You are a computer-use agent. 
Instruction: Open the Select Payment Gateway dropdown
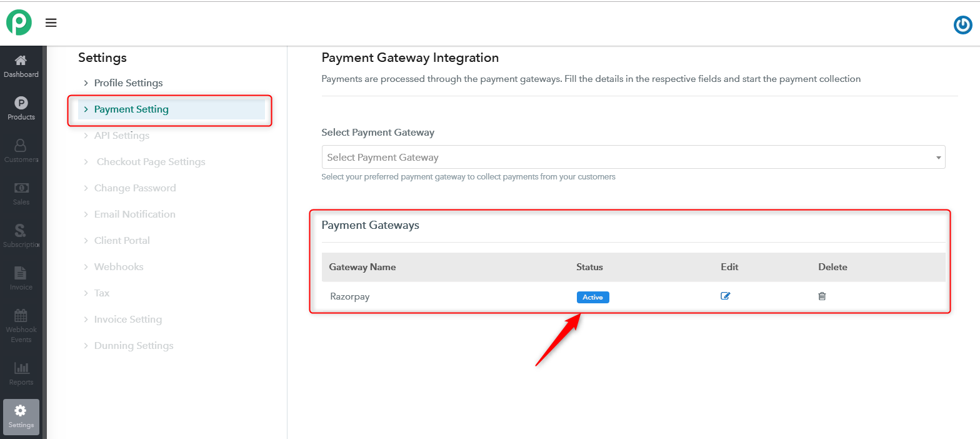[x=633, y=158]
